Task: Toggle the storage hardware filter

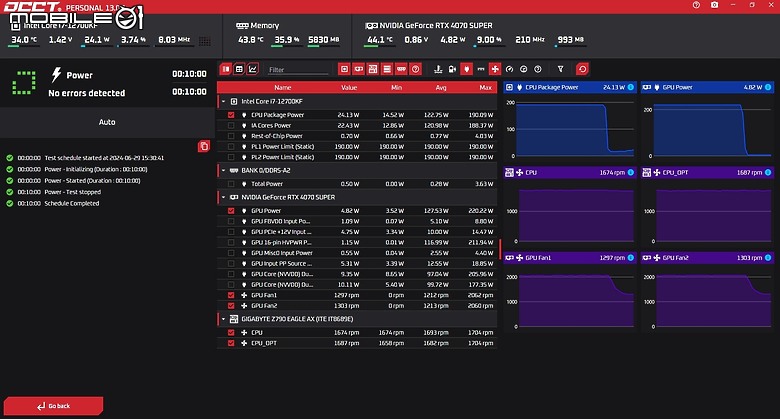Action: [387, 69]
